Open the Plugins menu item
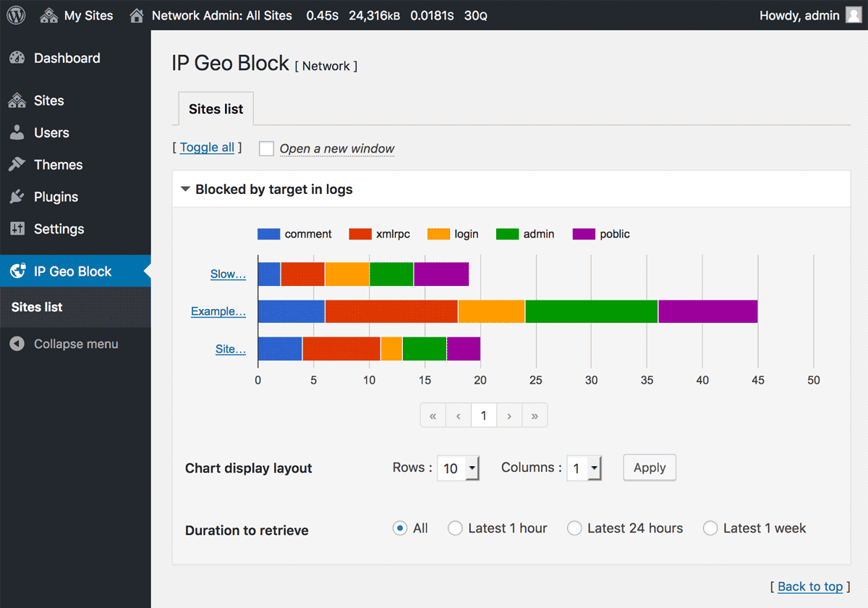 point(75,197)
